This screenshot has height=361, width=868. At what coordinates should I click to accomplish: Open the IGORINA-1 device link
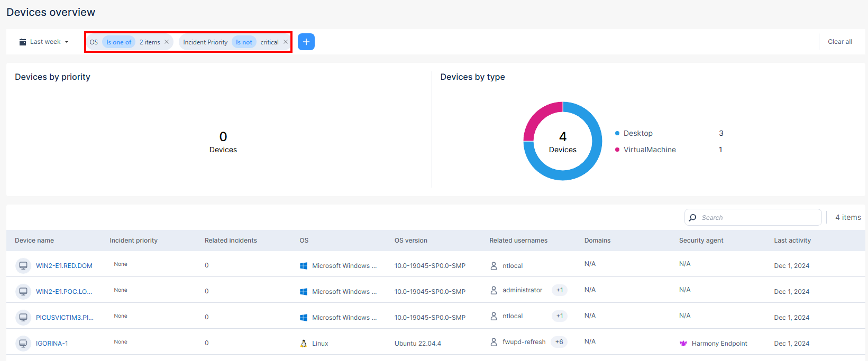pos(52,344)
